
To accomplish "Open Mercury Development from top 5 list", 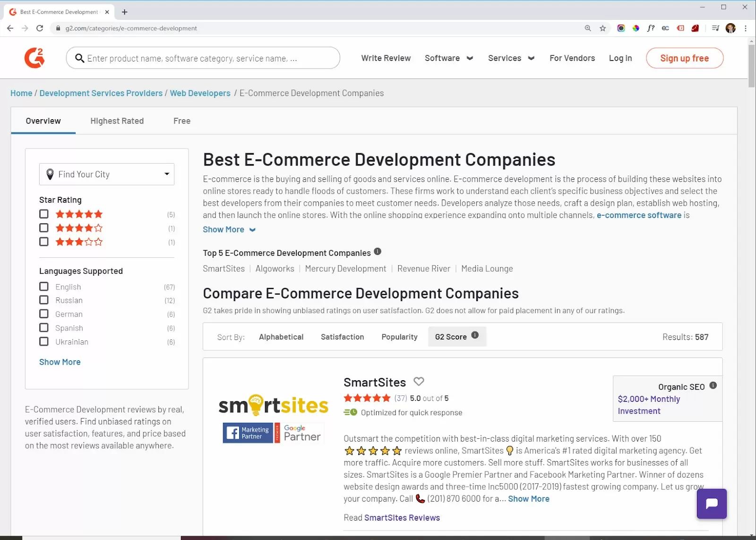I will (346, 269).
